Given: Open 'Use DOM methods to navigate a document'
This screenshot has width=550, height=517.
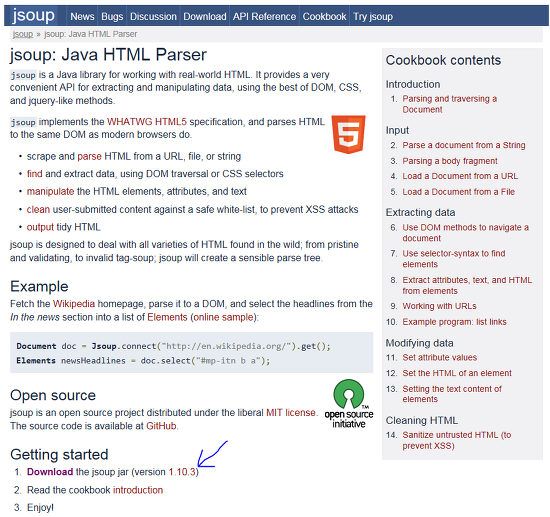Looking at the screenshot, I should (x=465, y=233).
